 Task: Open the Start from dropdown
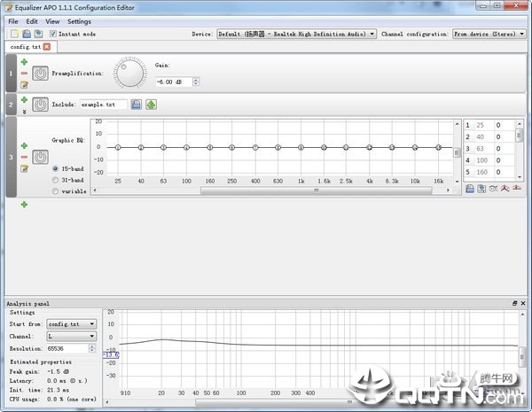coord(72,324)
